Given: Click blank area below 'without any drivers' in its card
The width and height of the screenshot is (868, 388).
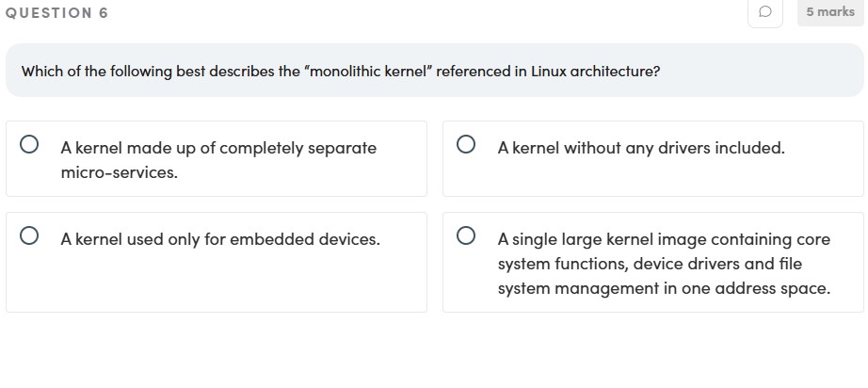Looking at the screenshot, I should [x=640, y=179].
